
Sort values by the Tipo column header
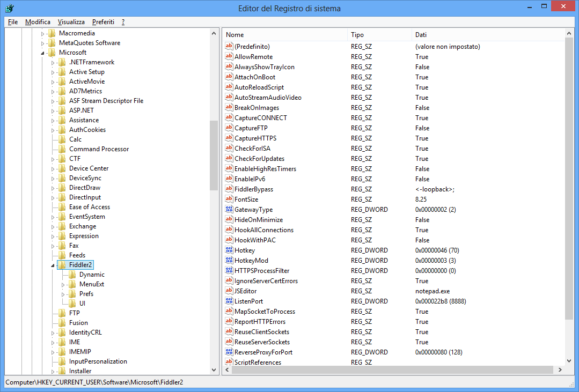pos(379,35)
